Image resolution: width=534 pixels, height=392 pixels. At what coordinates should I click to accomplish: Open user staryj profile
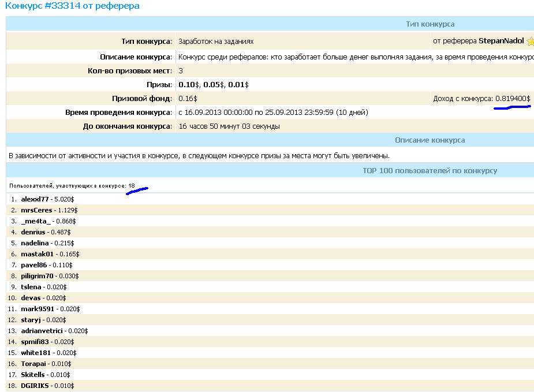31,320
